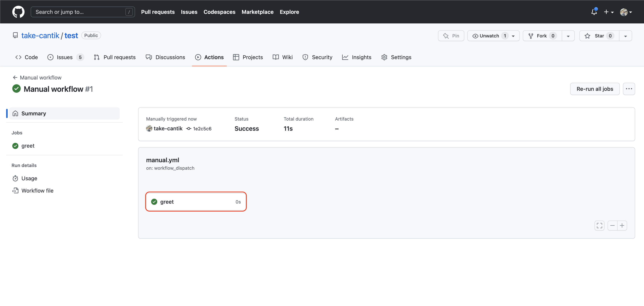Star the test repository
The image size is (644, 306).
tap(600, 36)
